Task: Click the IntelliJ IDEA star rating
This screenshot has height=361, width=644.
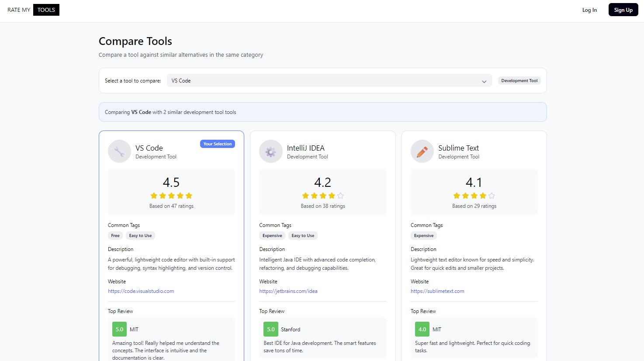Action: pyautogui.click(x=322, y=196)
